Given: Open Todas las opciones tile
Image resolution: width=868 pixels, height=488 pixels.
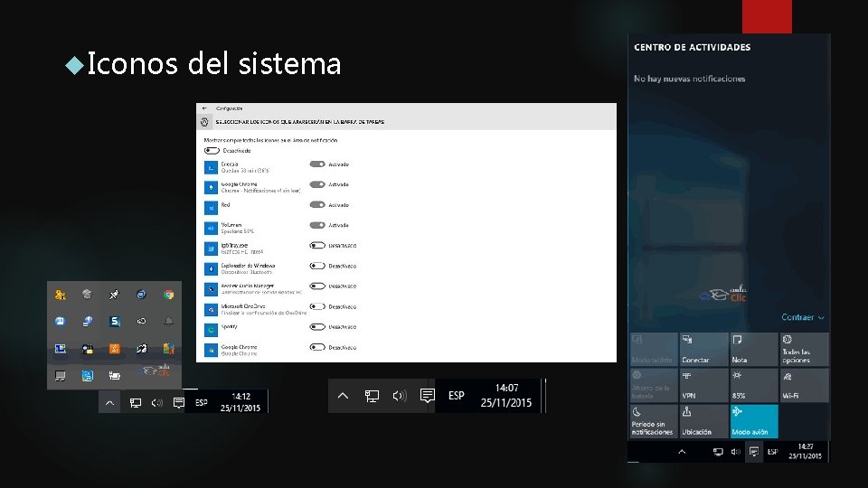Looking at the screenshot, I should [x=804, y=349].
